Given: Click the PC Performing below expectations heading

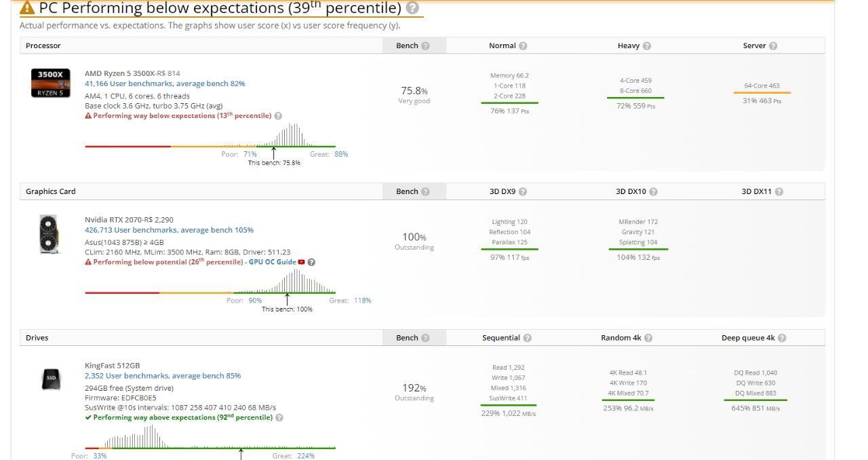Looking at the screenshot, I should (220, 9).
